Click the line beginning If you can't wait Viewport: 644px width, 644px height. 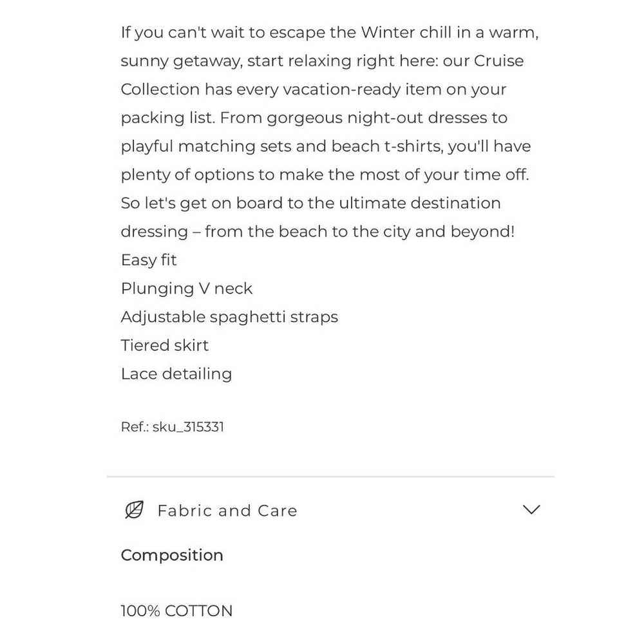pyautogui.click(x=329, y=32)
